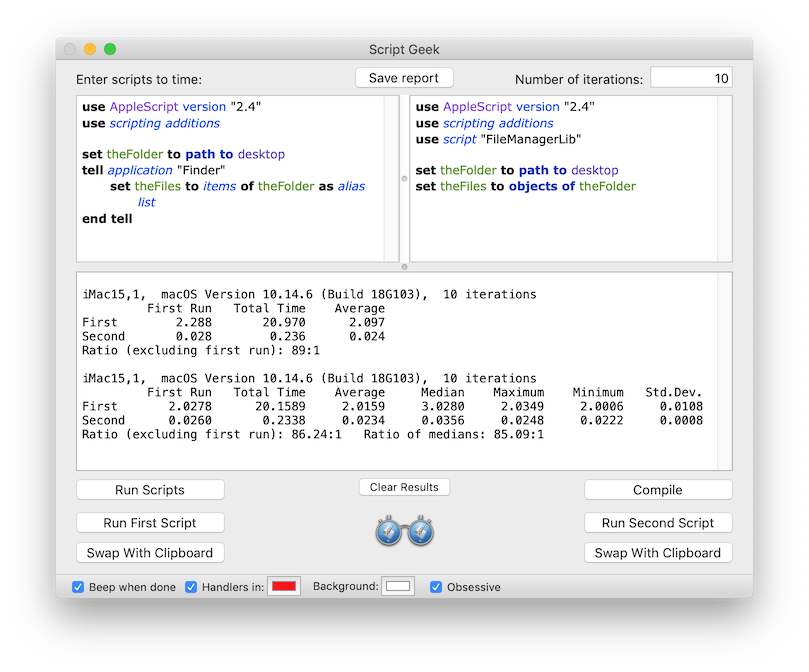The image size is (809, 672).
Task: Click right Swap With Clipboard button
Action: coord(658,553)
